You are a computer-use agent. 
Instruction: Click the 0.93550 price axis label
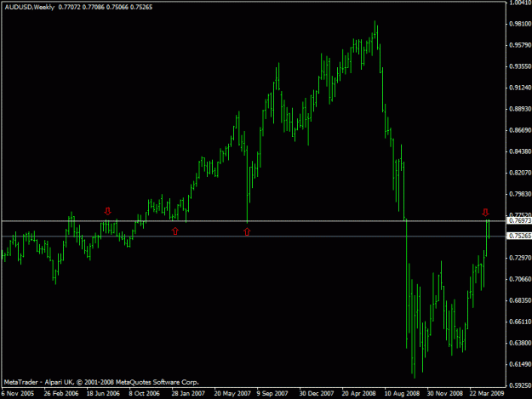520,66
